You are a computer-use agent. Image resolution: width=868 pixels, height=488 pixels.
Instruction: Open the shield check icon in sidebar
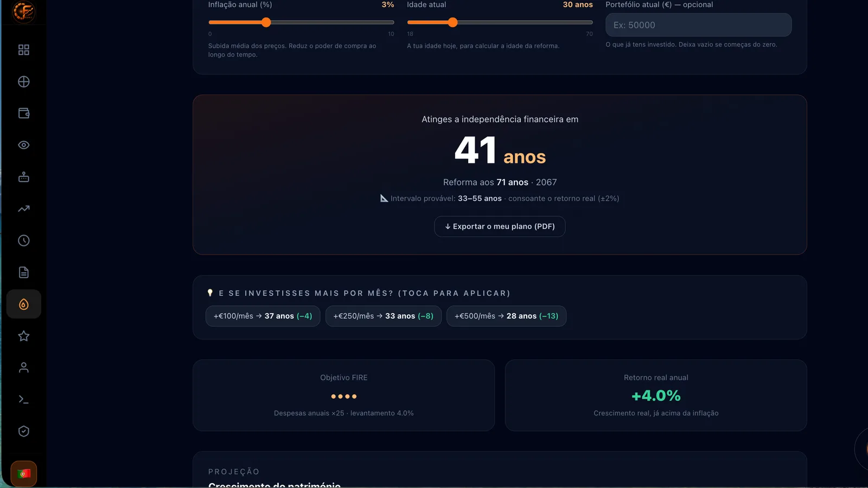[x=24, y=431]
